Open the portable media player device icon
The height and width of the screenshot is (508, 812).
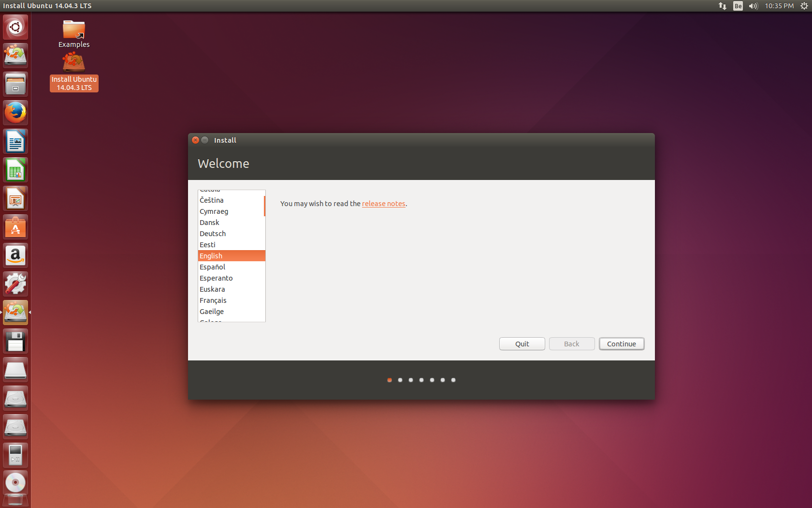point(15,455)
